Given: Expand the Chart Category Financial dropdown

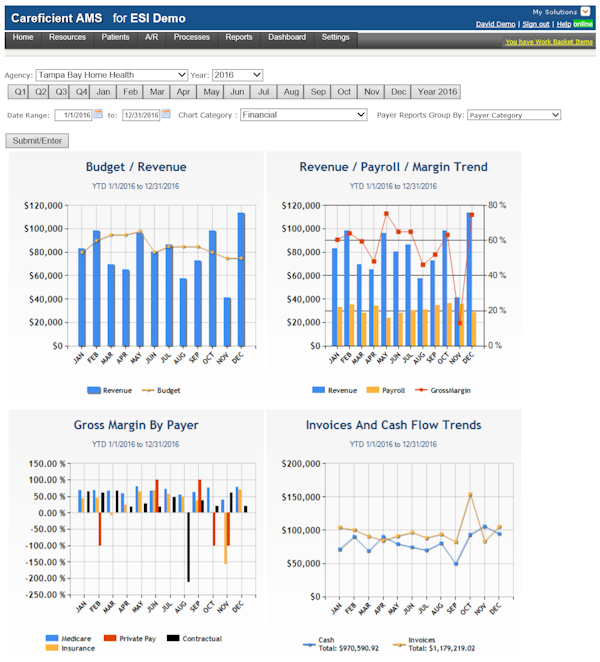Looking at the screenshot, I should click(303, 115).
